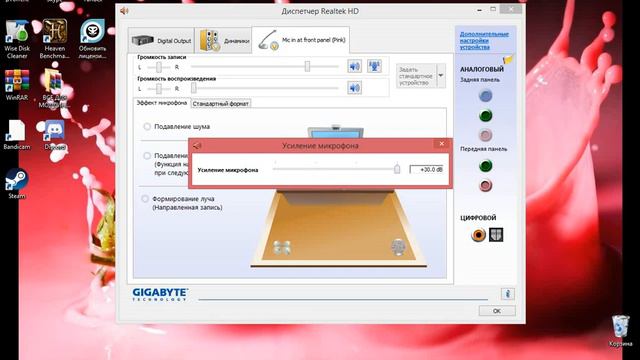The height and width of the screenshot is (360, 640).
Task: Click the GIGABYTE logo
Action: tap(160, 294)
